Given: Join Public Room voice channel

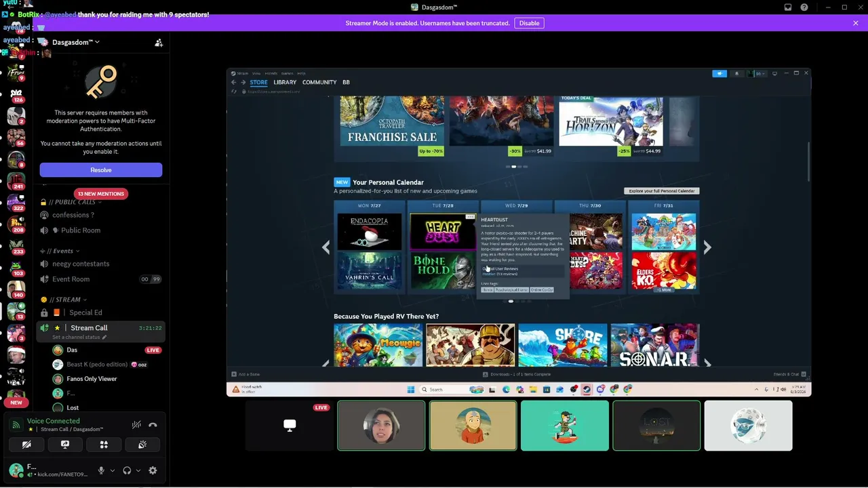Looking at the screenshot, I should [x=101, y=230].
